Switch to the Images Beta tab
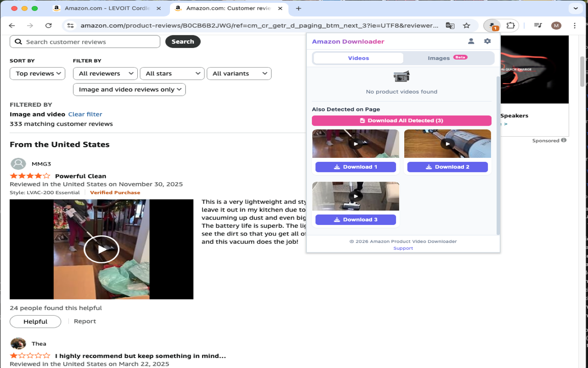This screenshot has height=368, width=588. pyautogui.click(x=448, y=58)
